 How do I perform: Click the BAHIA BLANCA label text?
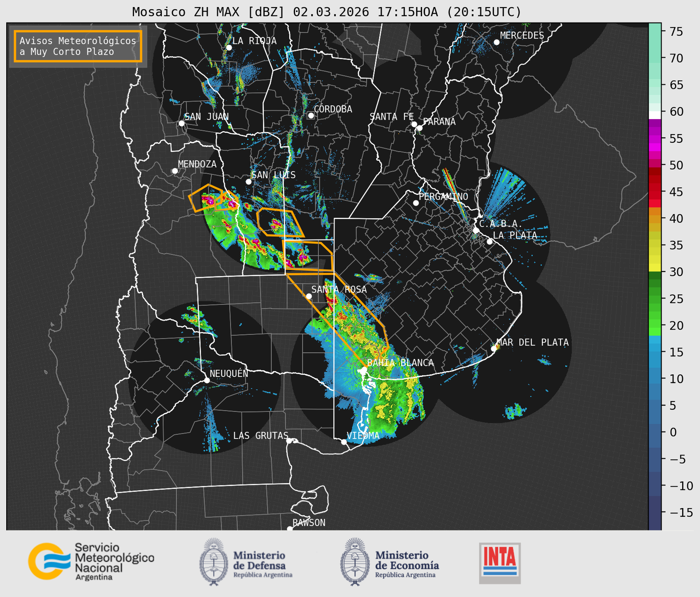click(x=400, y=363)
